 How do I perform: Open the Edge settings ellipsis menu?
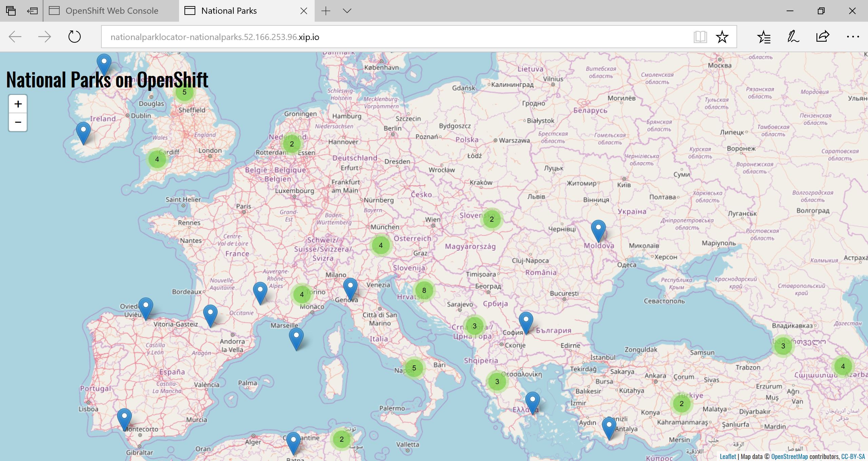tap(852, 37)
